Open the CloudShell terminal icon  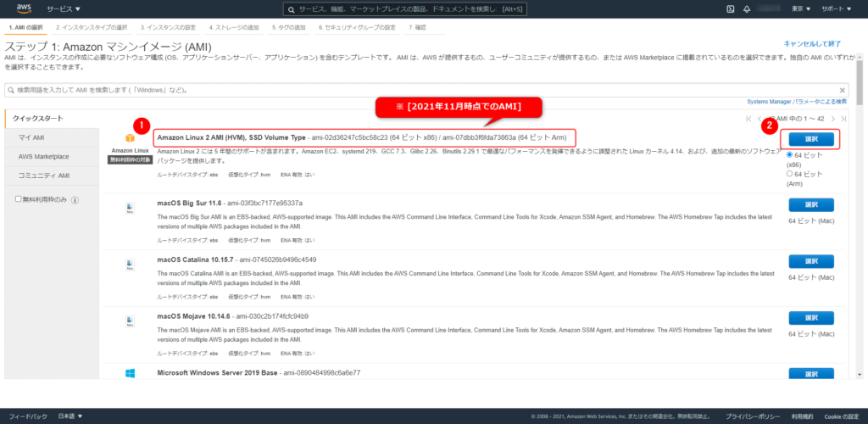click(x=730, y=8)
